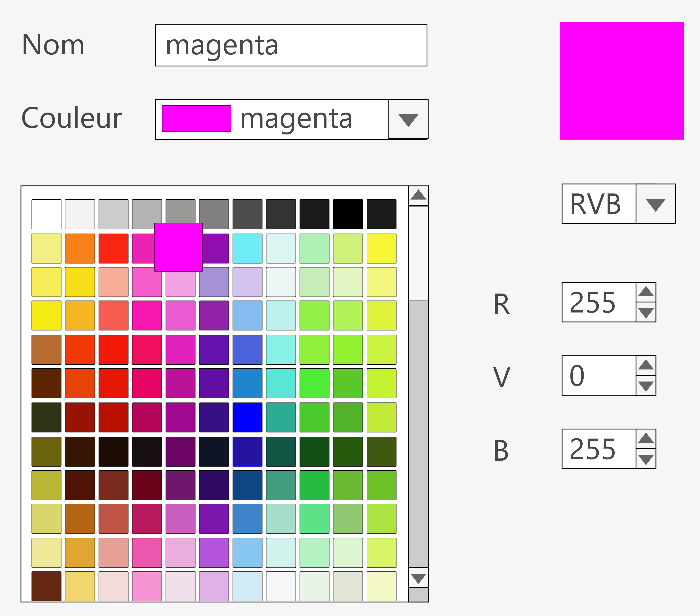Open the Couleur magenta dropdown
The width and height of the screenshot is (700, 616).
click(x=408, y=120)
